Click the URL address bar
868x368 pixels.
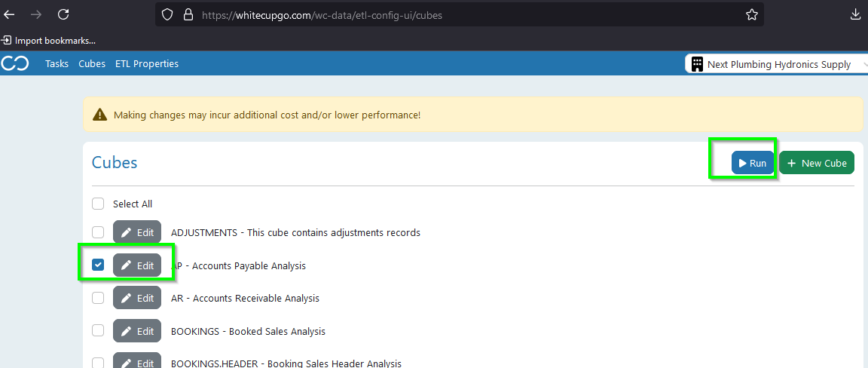coord(452,14)
